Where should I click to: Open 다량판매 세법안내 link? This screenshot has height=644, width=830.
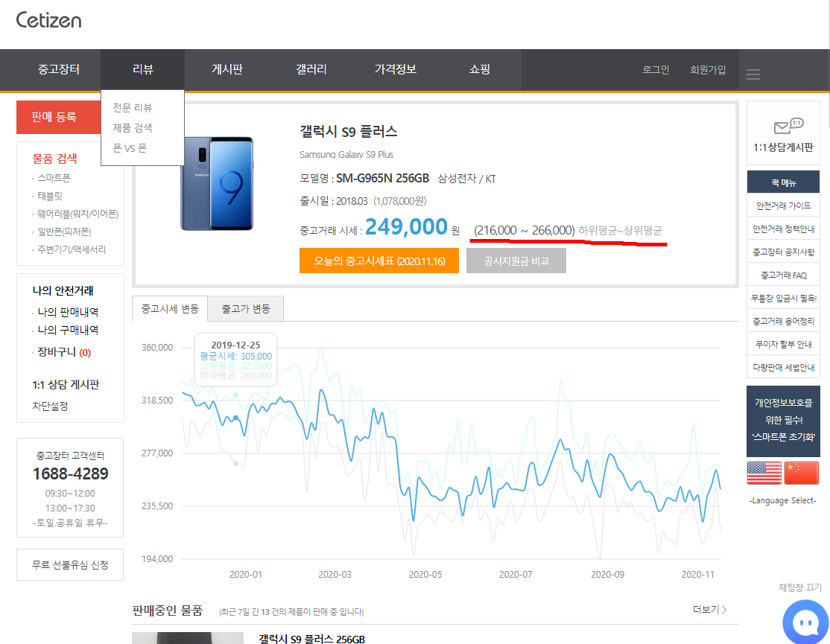pyautogui.click(x=783, y=367)
